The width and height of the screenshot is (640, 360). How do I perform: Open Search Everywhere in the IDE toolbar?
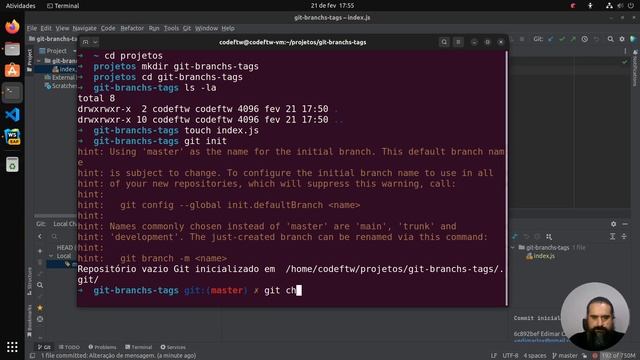pyautogui.click(x=610, y=39)
